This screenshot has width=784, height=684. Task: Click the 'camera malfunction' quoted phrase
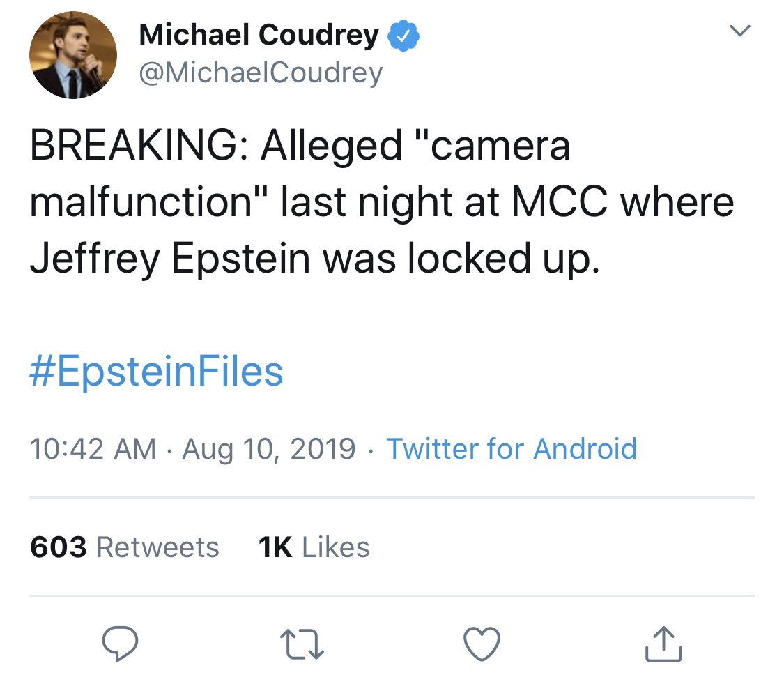pyautogui.click(x=300, y=174)
